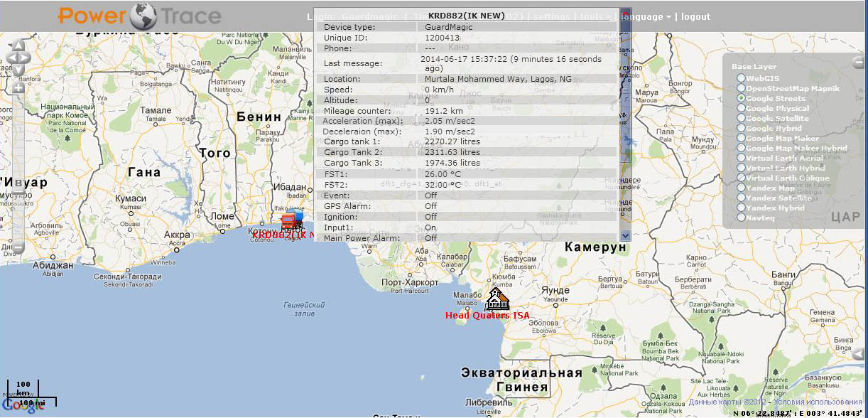Pan the map up with arrow
This screenshot has width=868, height=418.
pyautogui.click(x=18, y=46)
